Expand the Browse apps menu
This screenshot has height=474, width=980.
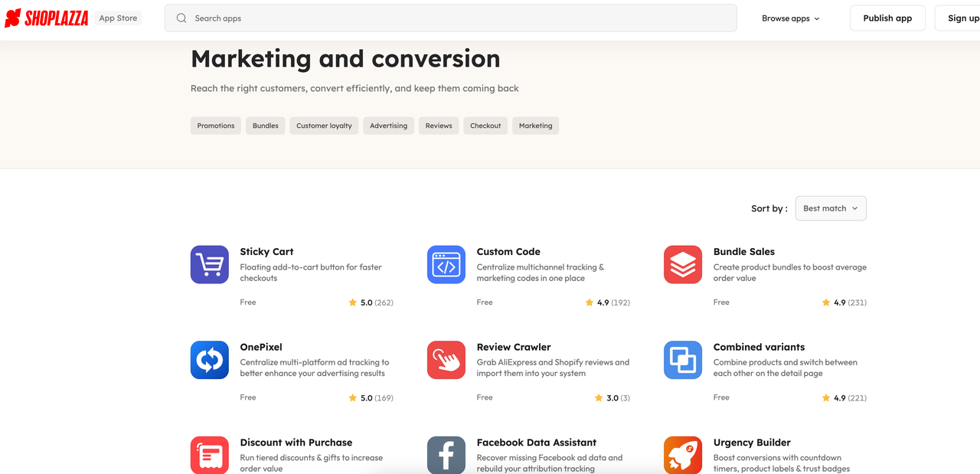click(789, 18)
